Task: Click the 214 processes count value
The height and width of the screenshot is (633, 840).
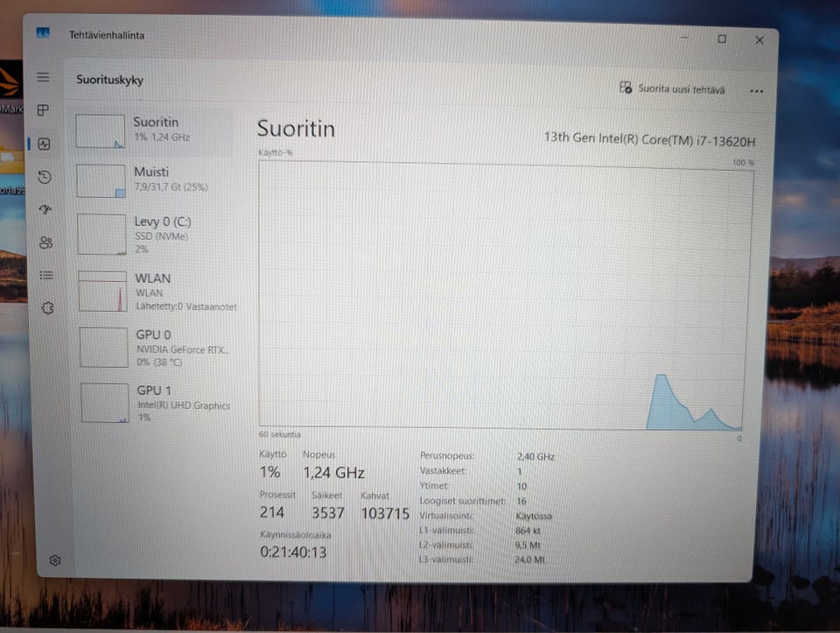Action: click(x=271, y=512)
